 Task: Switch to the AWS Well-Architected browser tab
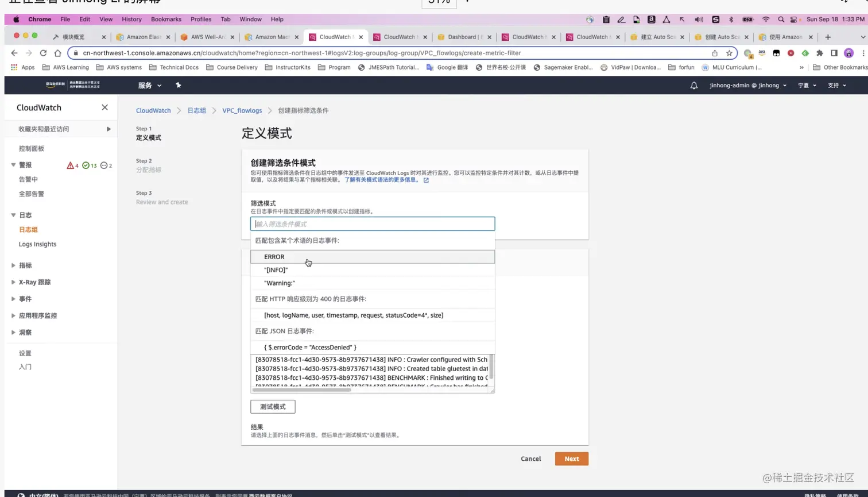(x=207, y=37)
